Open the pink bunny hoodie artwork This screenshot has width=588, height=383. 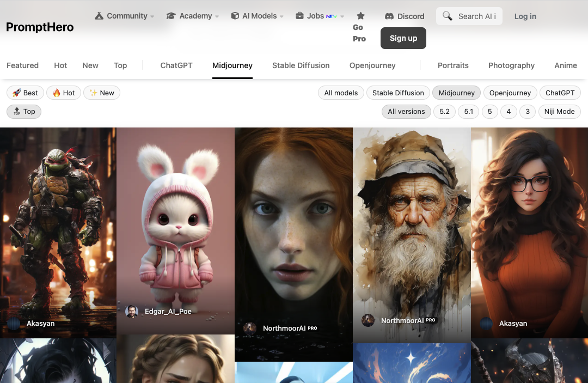[175, 230]
